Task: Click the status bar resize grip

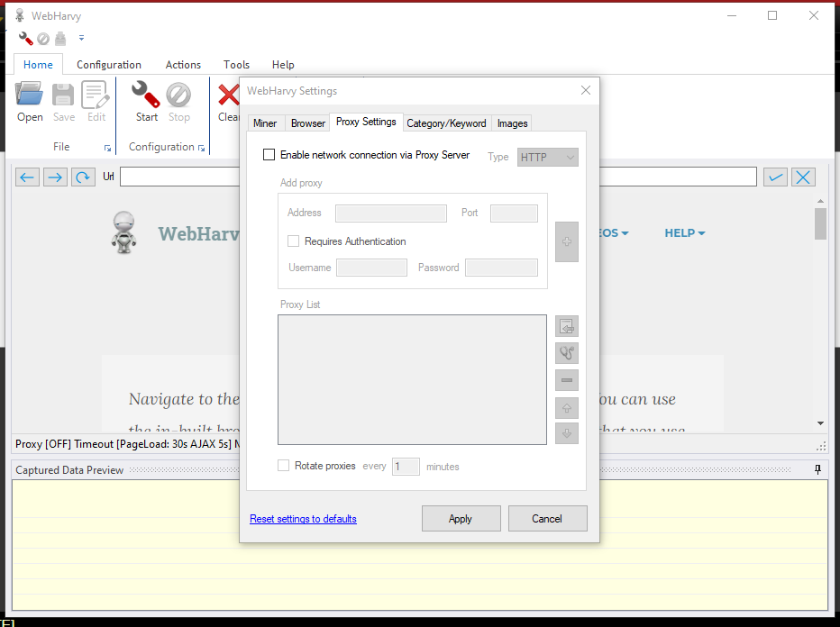Action: 821,446
